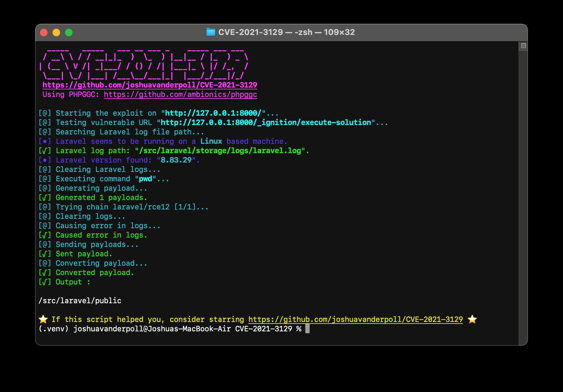Open the pink joshuavanderpoll CVE-2021-3129 GitHub link
The image size is (563, 392).
pos(150,85)
